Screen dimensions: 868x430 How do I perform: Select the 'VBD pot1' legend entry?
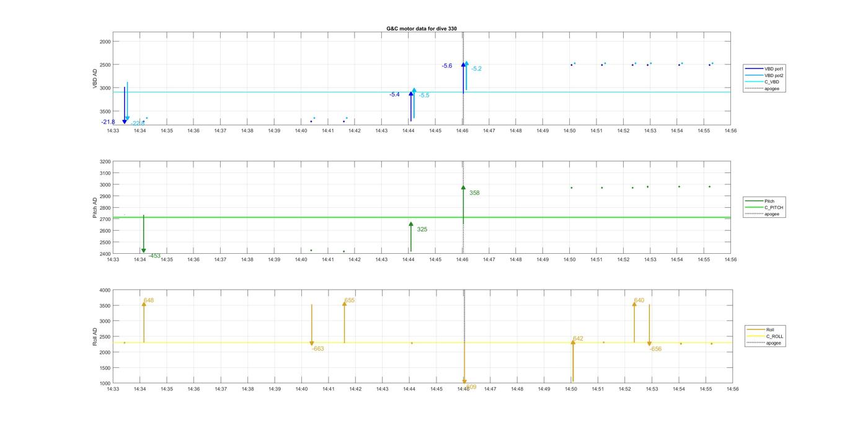(x=765, y=69)
